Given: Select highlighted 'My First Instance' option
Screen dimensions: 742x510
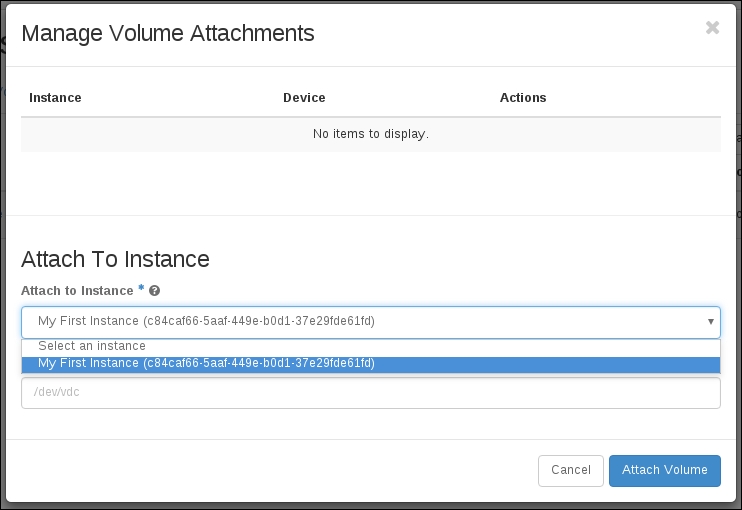Looking at the screenshot, I should coord(206,364).
